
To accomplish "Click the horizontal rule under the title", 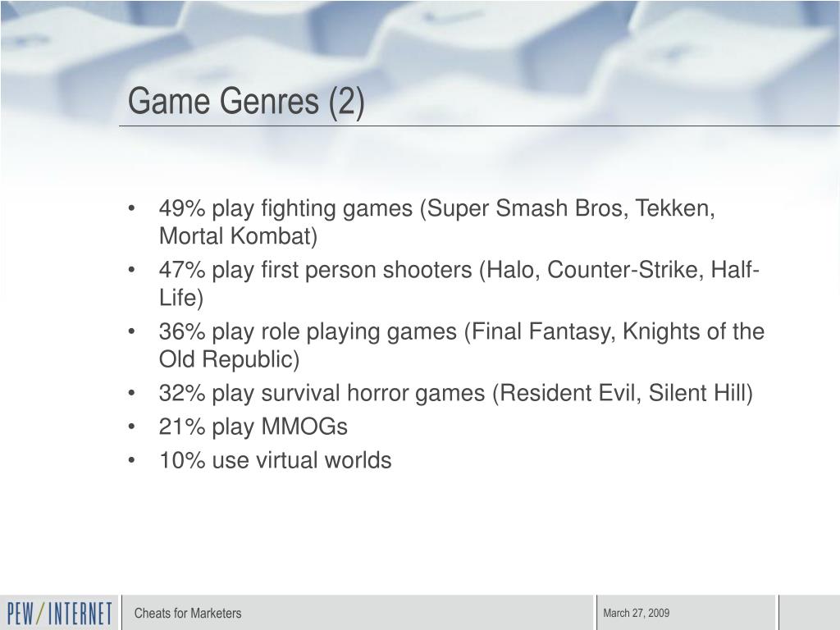I will pyautogui.click(x=479, y=126).
